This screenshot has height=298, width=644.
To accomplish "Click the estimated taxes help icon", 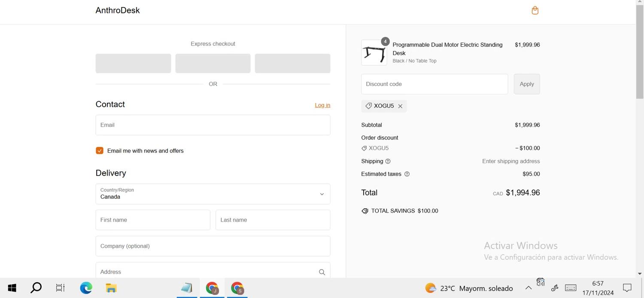I will point(407,174).
